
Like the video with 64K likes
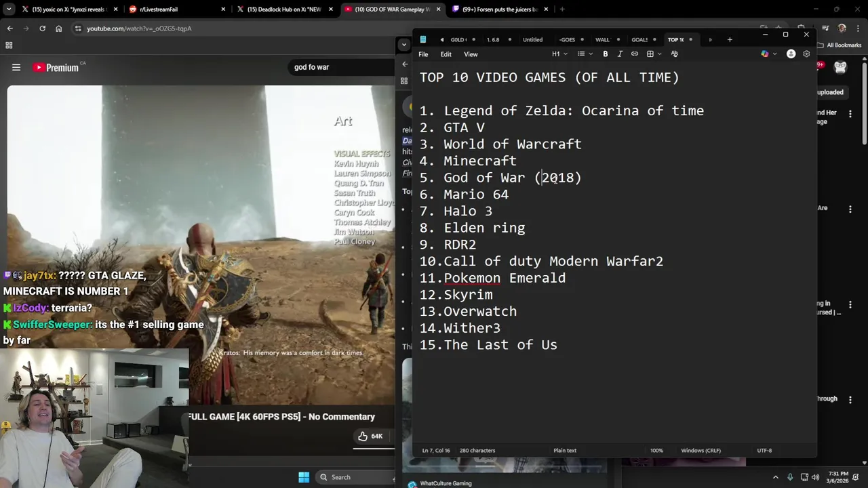(x=370, y=436)
